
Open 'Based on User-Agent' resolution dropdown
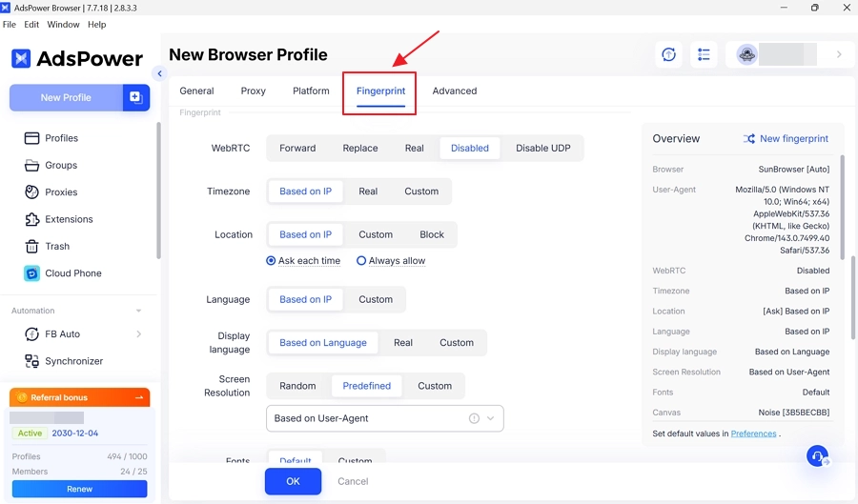click(x=385, y=418)
